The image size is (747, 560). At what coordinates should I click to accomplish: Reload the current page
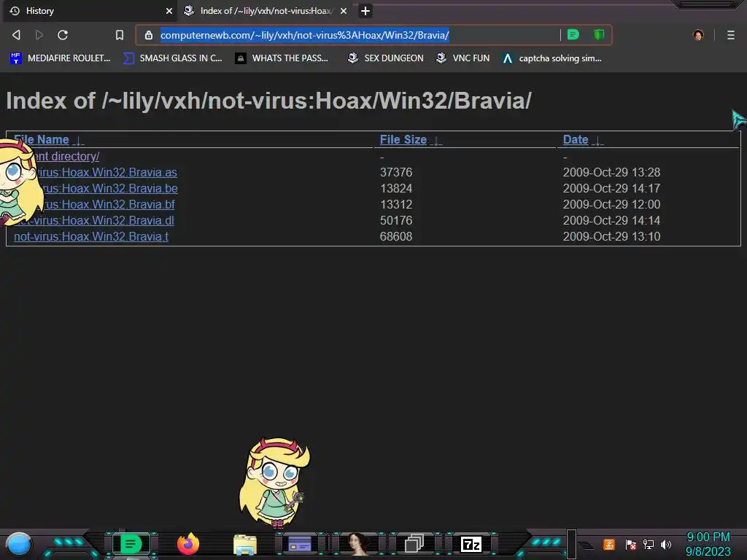pyautogui.click(x=63, y=35)
